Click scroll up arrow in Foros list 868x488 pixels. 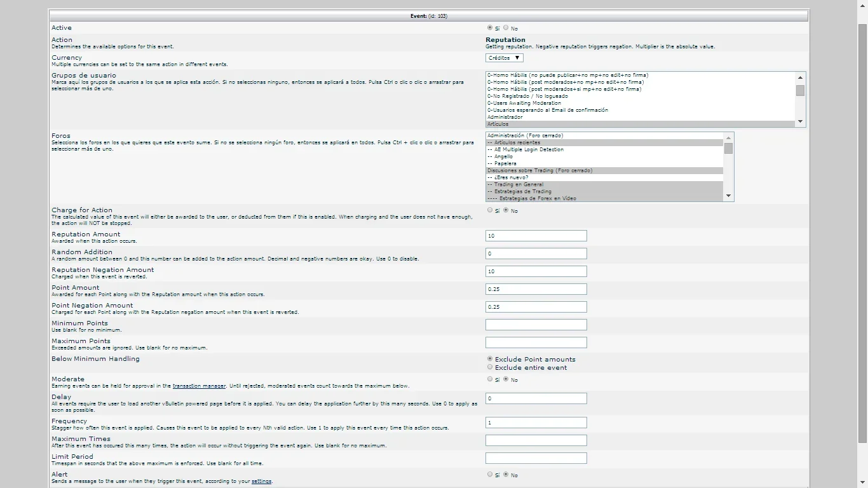pyautogui.click(x=728, y=138)
